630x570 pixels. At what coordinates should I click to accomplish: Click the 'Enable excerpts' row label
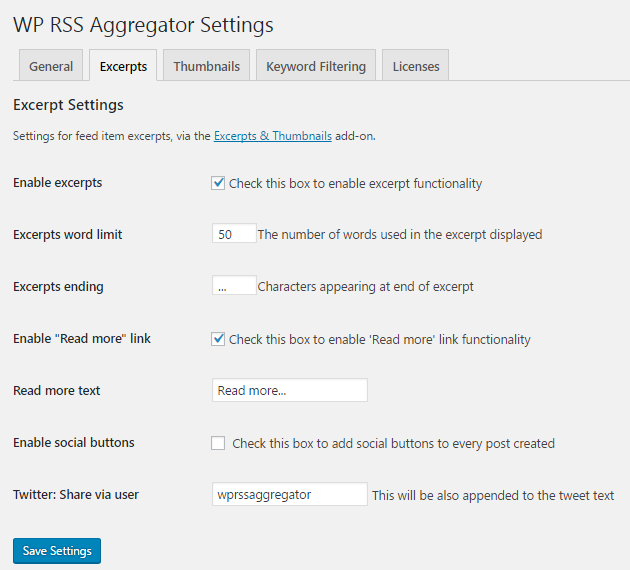[x=57, y=183]
